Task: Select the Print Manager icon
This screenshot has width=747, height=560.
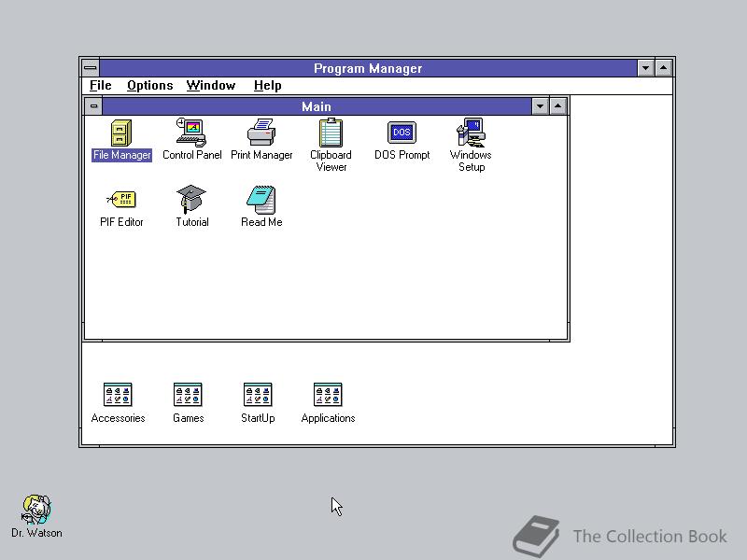Action: coord(261,133)
